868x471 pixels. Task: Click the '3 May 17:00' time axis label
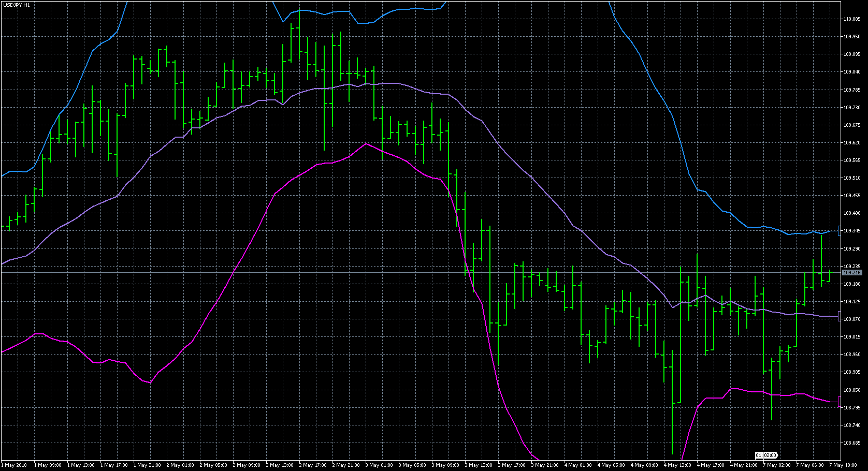pos(512,465)
